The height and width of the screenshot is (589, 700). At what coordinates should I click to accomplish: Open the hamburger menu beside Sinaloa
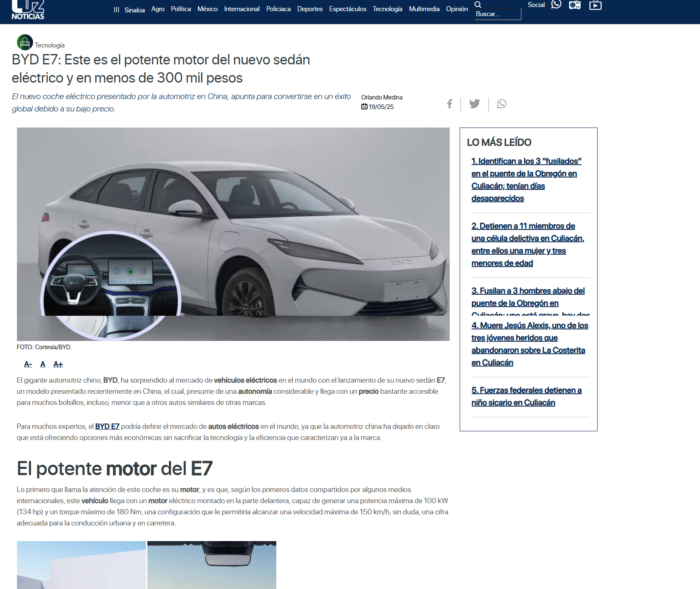coord(116,10)
